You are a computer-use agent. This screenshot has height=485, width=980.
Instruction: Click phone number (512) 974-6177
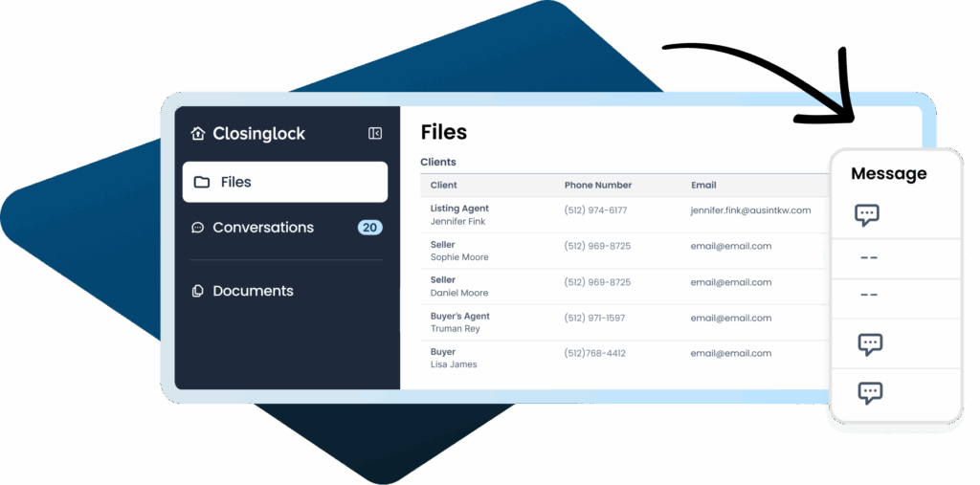coord(595,210)
